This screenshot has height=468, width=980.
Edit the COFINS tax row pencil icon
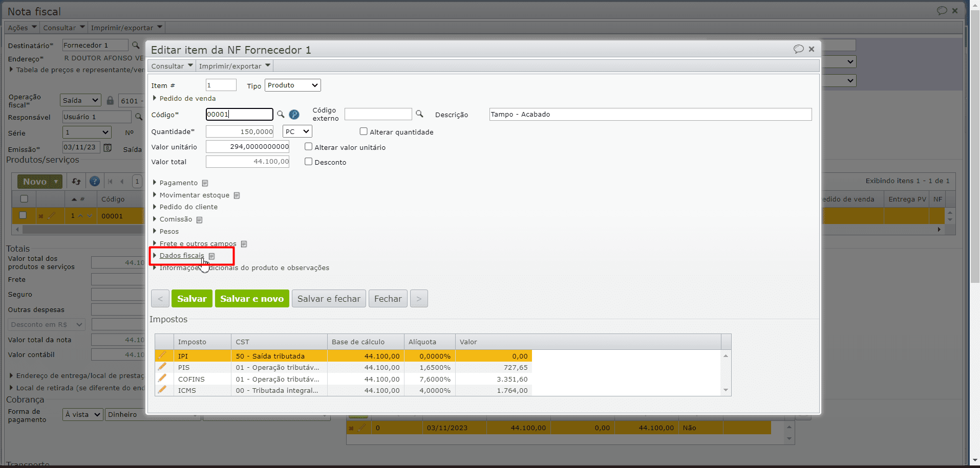point(162,378)
